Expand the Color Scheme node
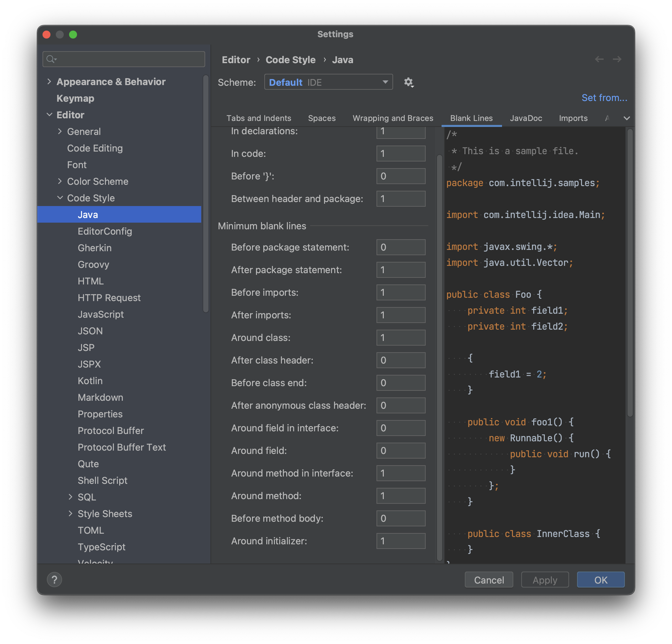 [x=60, y=181]
